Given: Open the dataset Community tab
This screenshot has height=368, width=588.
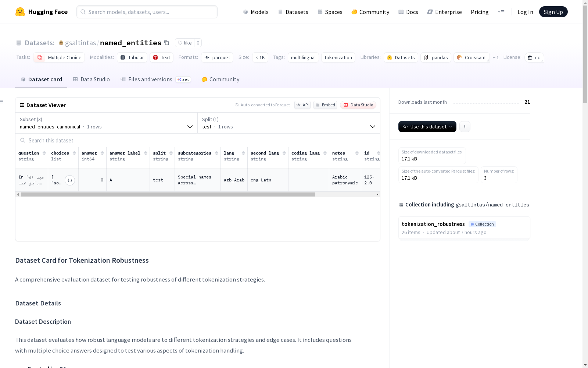Looking at the screenshot, I should tap(220, 79).
